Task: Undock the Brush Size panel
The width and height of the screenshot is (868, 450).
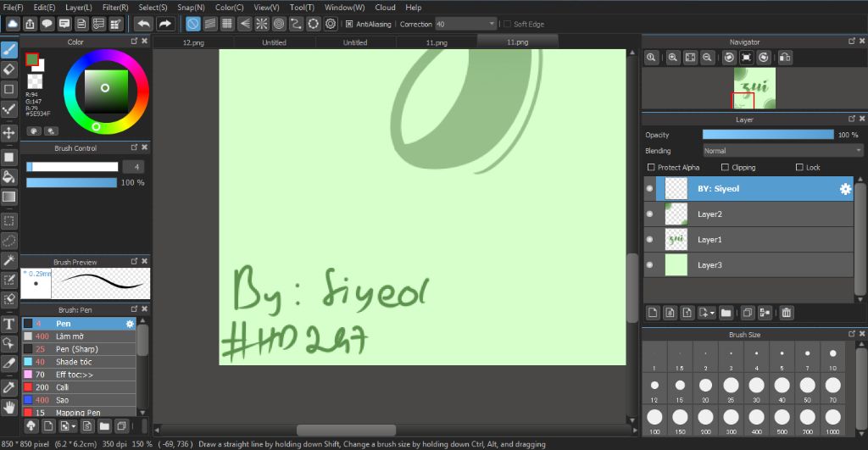Action: coord(851,334)
